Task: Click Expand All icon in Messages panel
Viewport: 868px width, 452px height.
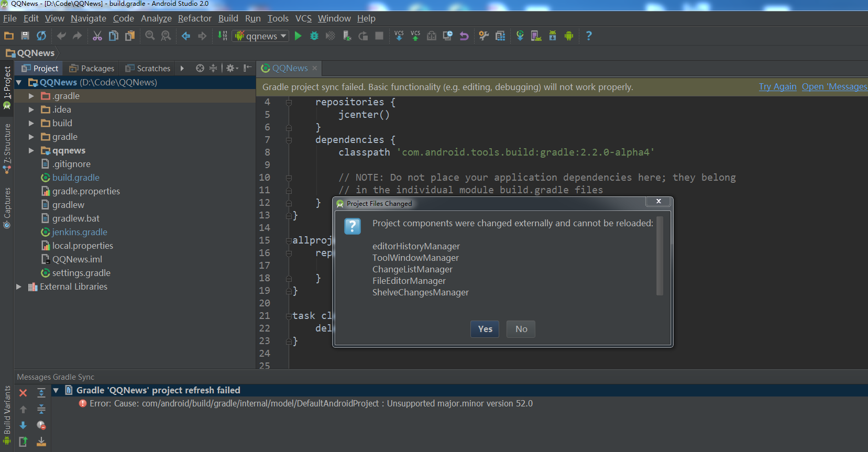Action: (x=41, y=393)
